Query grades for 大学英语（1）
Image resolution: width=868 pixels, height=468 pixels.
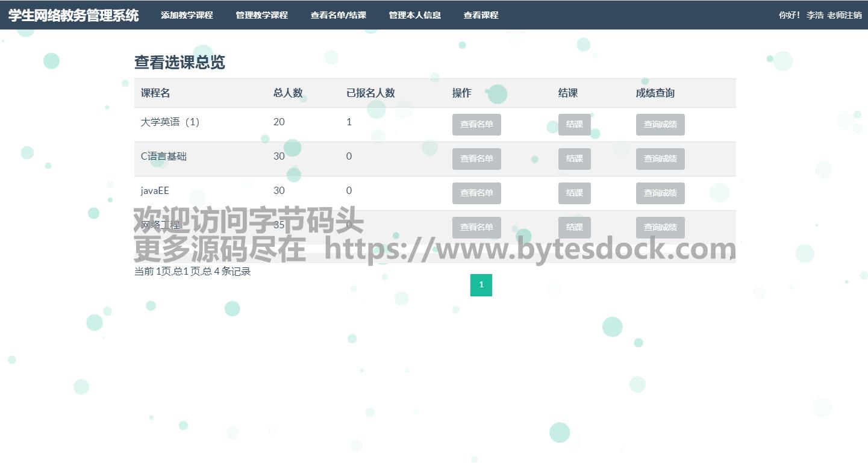660,125
